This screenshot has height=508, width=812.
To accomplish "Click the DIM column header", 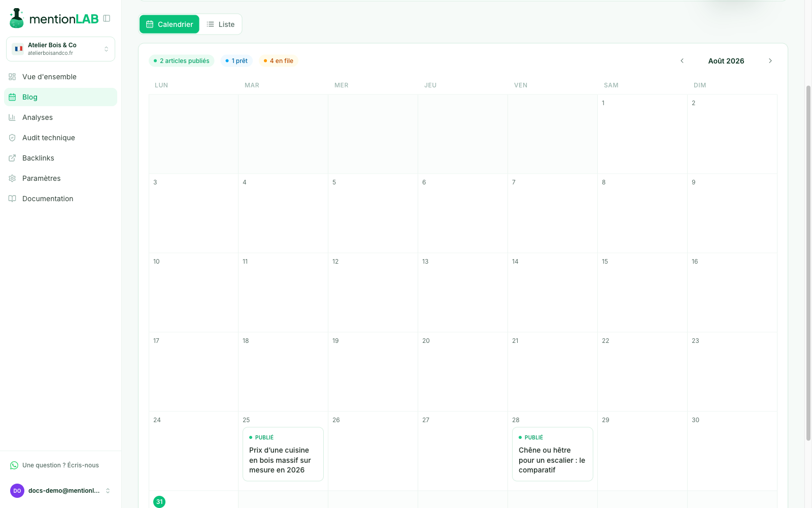I will pyautogui.click(x=700, y=85).
